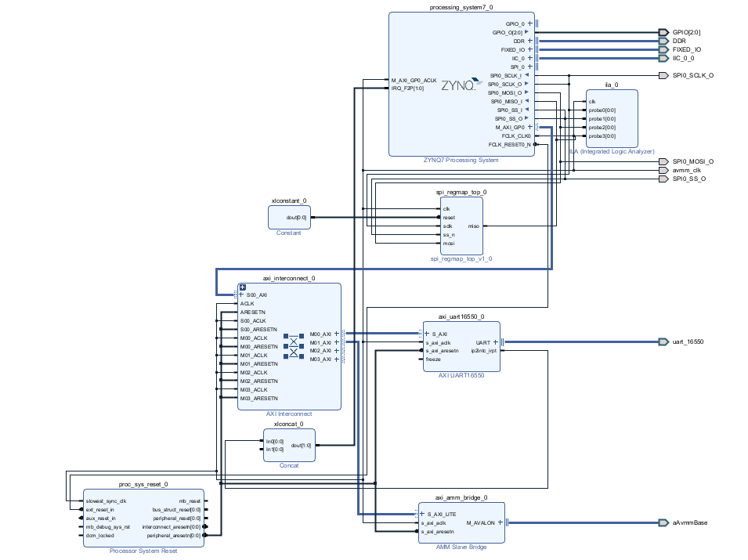Expand the M00_AXI master interface

click(x=337, y=334)
